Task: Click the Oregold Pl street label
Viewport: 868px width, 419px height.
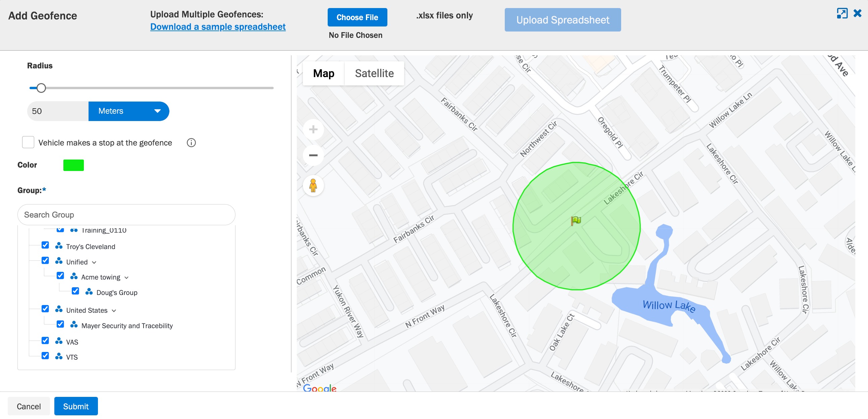Action: pos(610,132)
